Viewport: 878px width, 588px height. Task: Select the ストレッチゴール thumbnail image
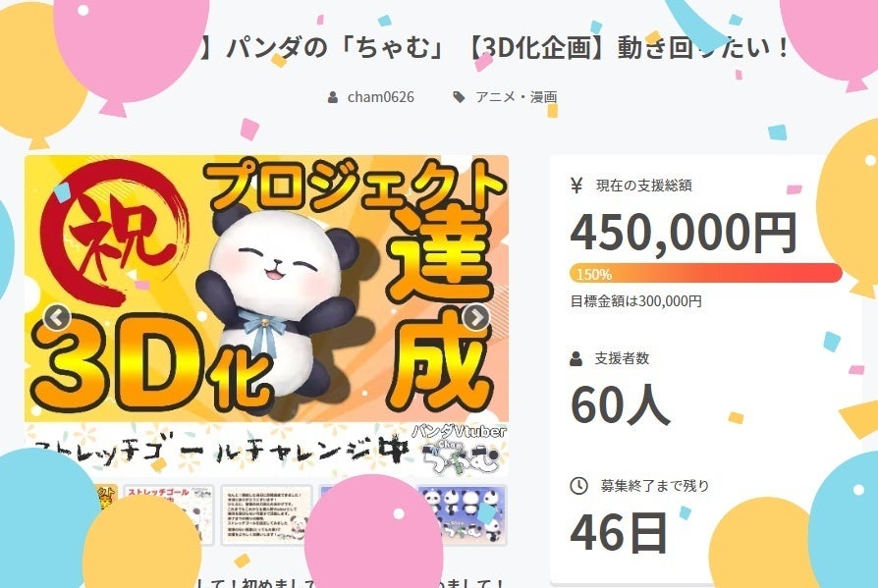pyautogui.click(x=169, y=514)
